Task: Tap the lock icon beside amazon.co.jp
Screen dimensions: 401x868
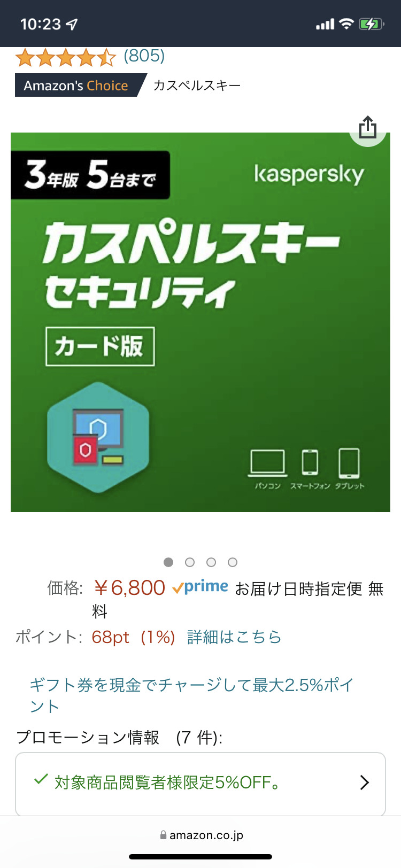Action: click(x=163, y=835)
